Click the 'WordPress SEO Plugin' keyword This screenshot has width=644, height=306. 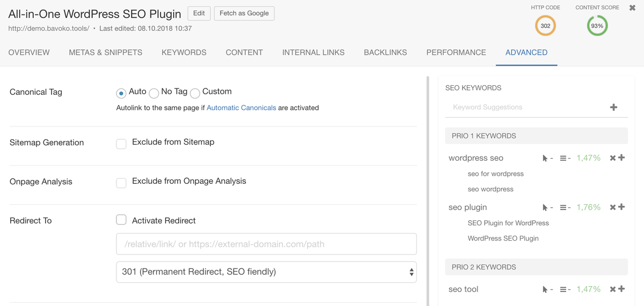pos(503,238)
